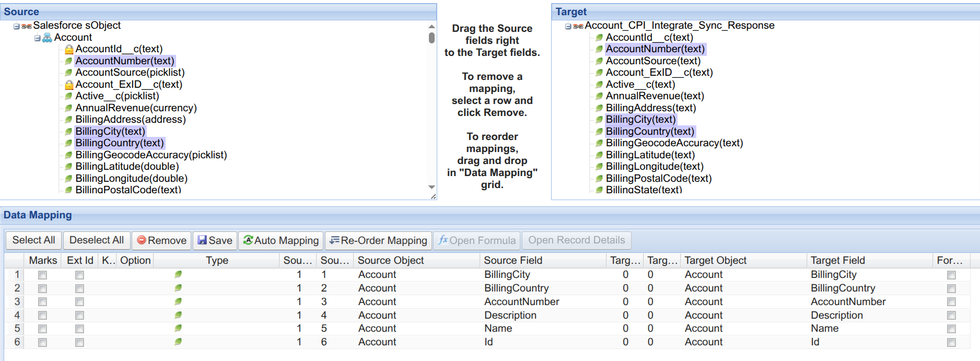Click the Re-Order Mapping icon
Image resolution: width=980 pixels, height=361 pixels.
(x=334, y=240)
